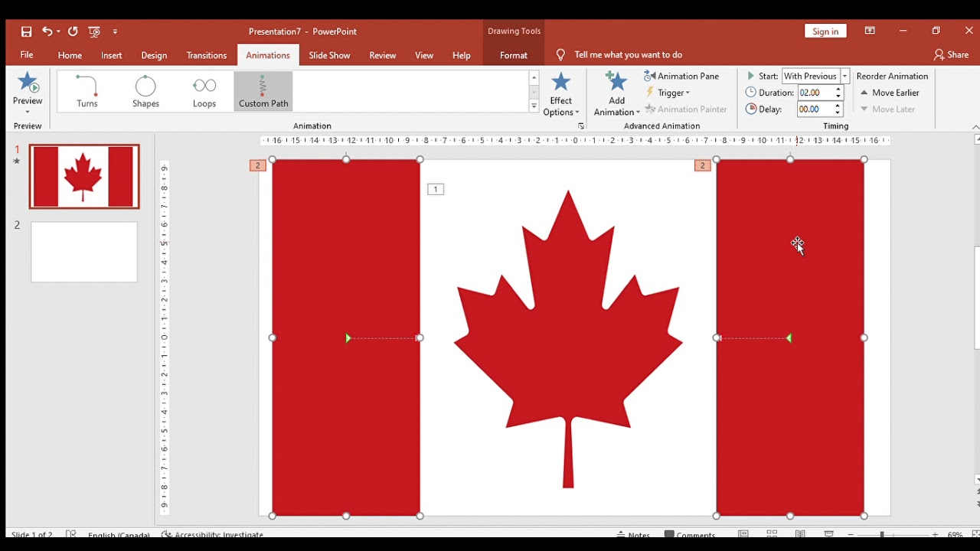Select the Shapes motion path

145,92
